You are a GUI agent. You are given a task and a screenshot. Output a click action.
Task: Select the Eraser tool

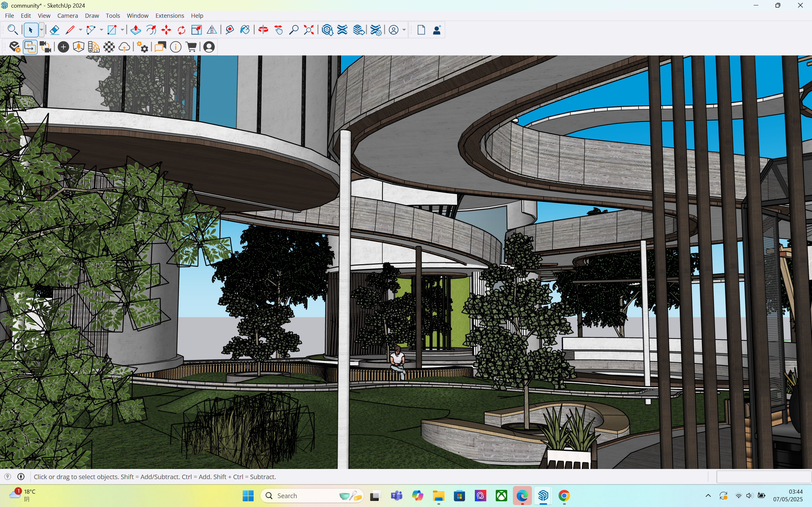coord(54,30)
